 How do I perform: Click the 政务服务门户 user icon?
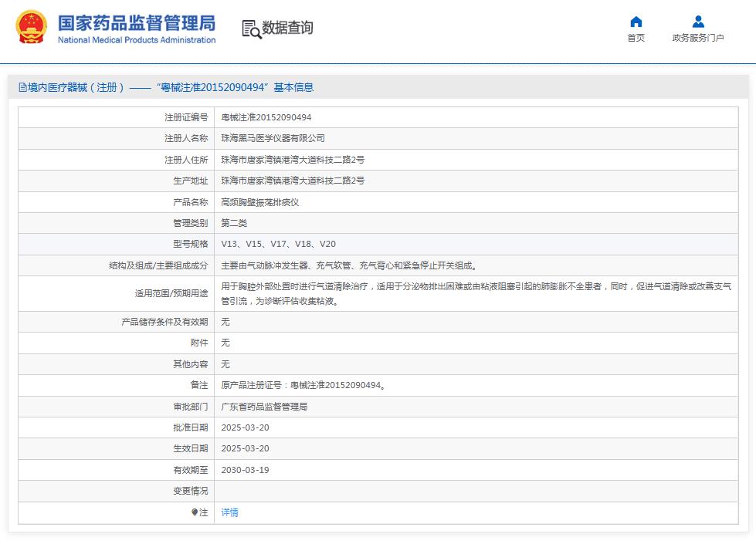[696, 22]
